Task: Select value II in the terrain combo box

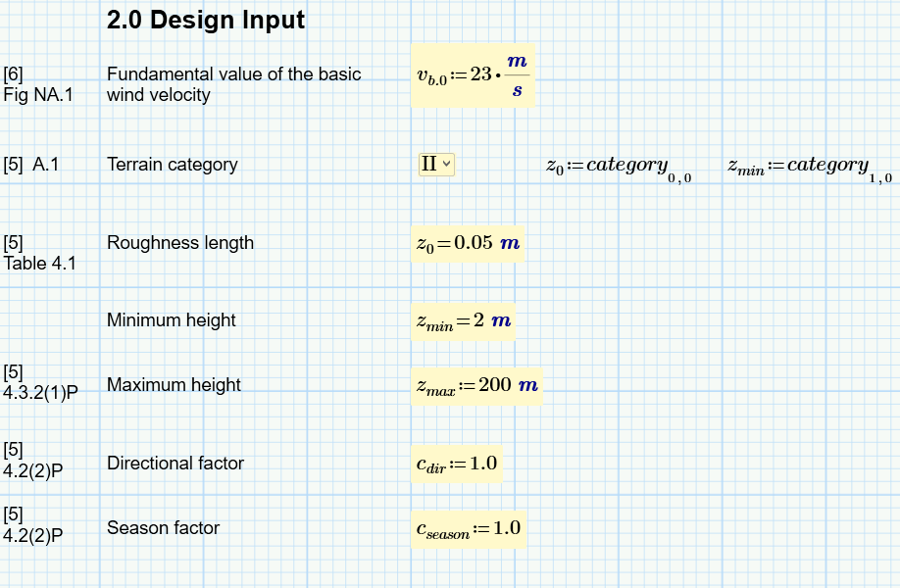Action: pyautogui.click(x=428, y=164)
